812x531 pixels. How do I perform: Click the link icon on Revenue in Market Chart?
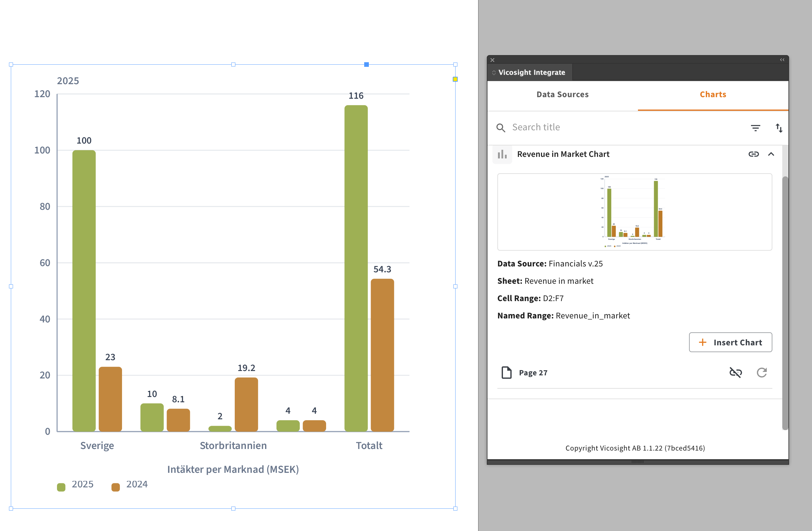pos(753,154)
